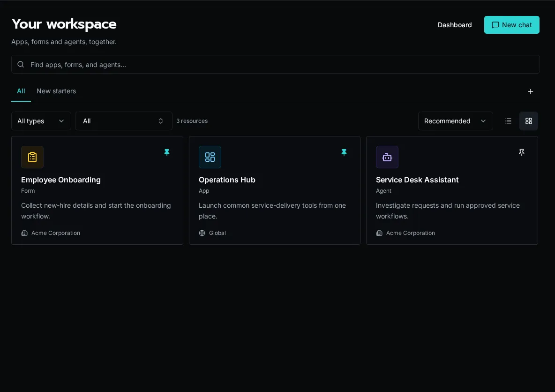Unpin the Operations Hub card
Screen dimensions: 555x392
pyautogui.click(x=344, y=152)
